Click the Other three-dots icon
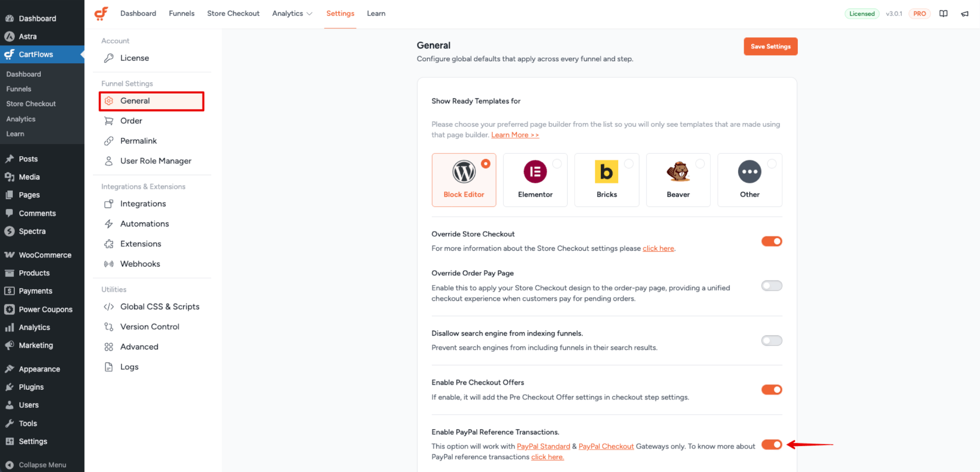Viewport: 980px width, 472px height. 749,172
